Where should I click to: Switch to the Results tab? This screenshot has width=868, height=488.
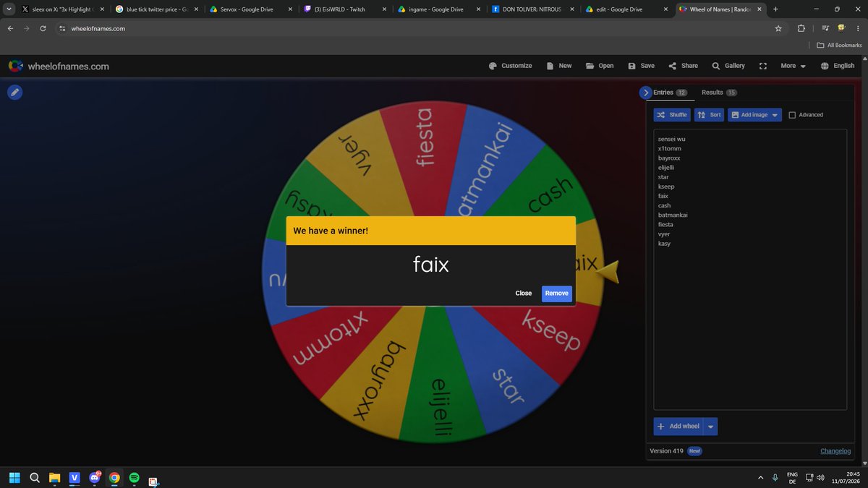(719, 93)
